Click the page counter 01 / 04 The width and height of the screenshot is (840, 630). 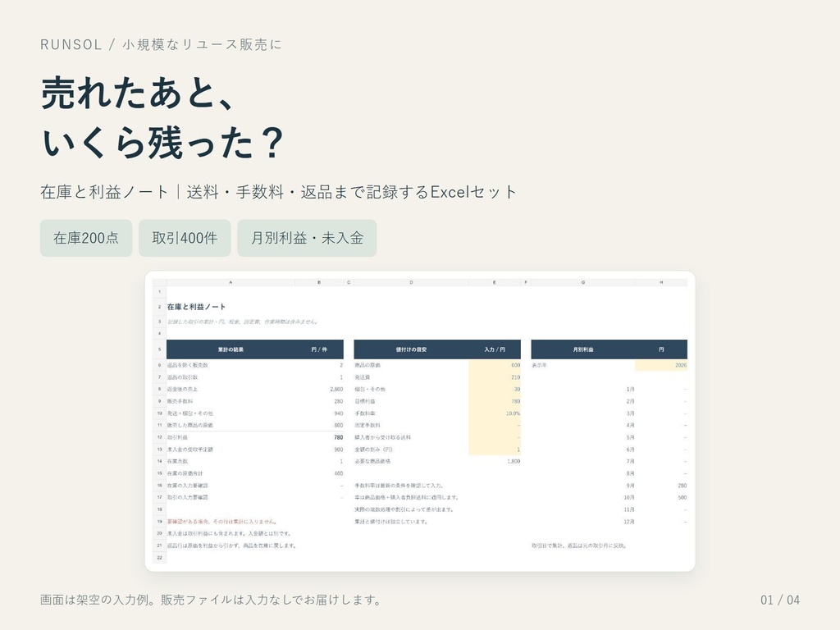tap(780, 600)
